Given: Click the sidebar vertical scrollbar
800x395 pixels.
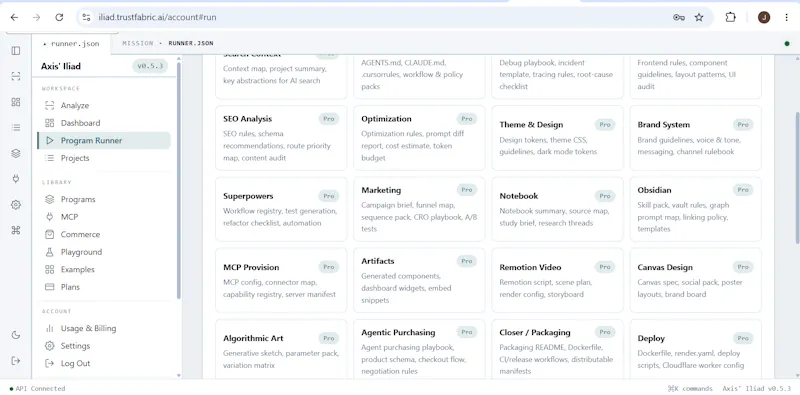Looking at the screenshot, I should [x=179, y=180].
